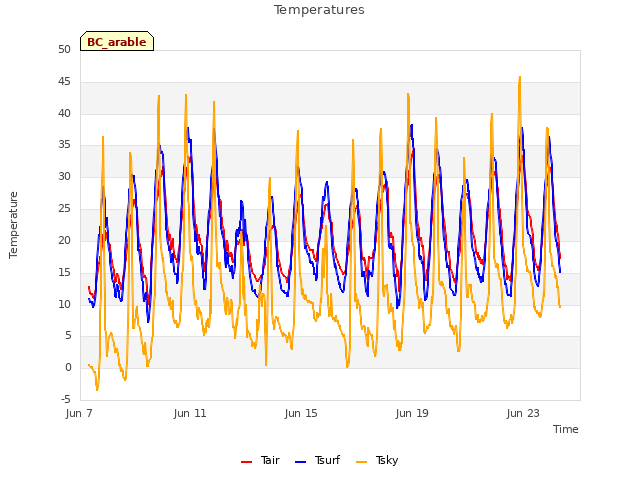
Task: Click the Jun 11 x-axis label
Action: [190, 413]
